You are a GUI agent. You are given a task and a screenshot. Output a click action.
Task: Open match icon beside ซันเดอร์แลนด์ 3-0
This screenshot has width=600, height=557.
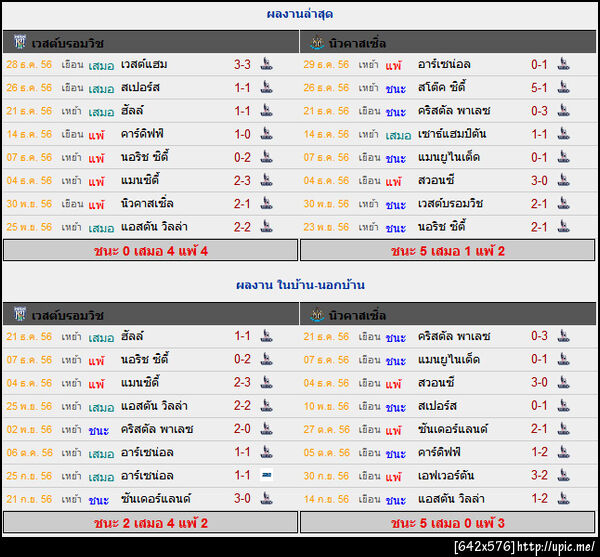click(x=266, y=498)
